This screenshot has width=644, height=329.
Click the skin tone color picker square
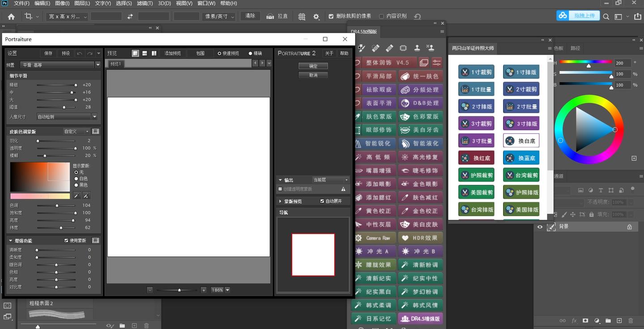tap(40, 177)
